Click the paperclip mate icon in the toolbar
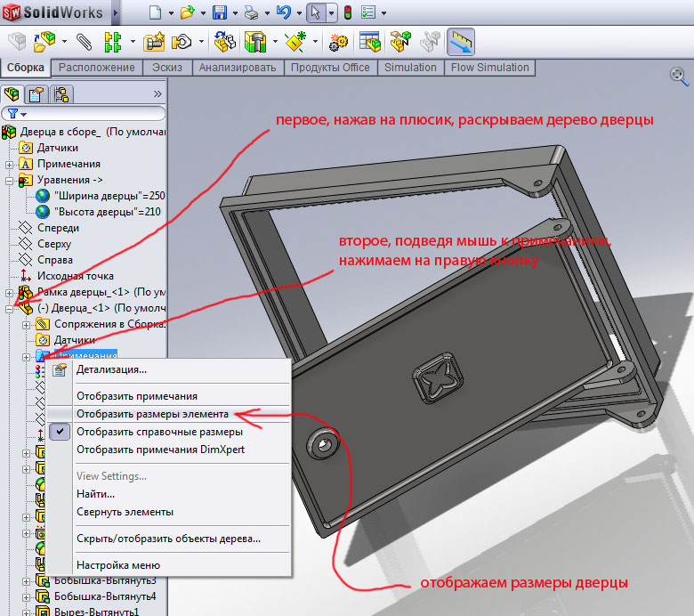Viewport: 694px width, 616px height. [x=84, y=42]
